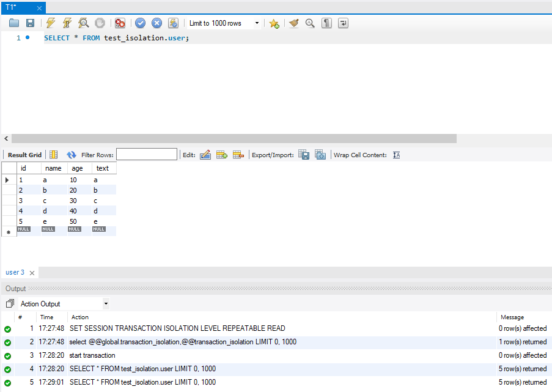Refresh the result grid data
552x392 pixels.
(71, 155)
